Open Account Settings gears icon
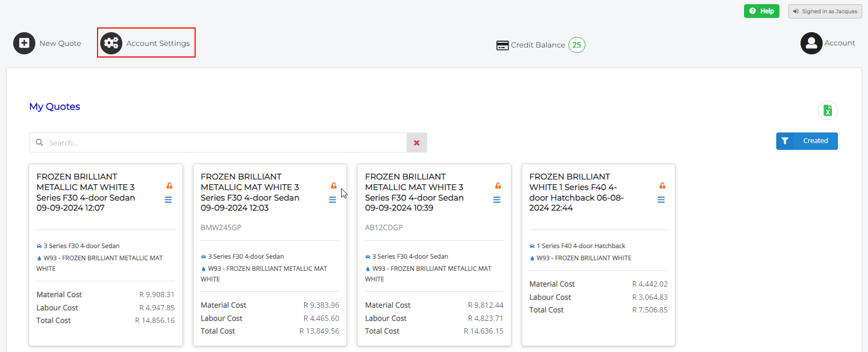The image size is (868, 352). coord(111,43)
